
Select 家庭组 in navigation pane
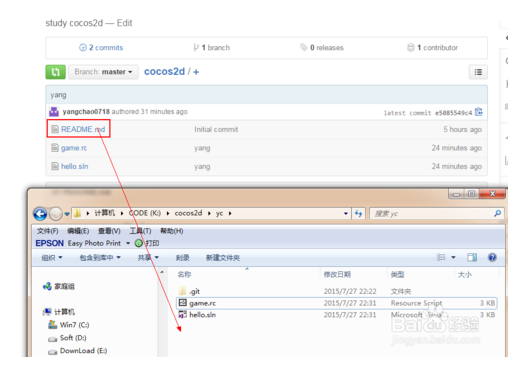click(58, 287)
